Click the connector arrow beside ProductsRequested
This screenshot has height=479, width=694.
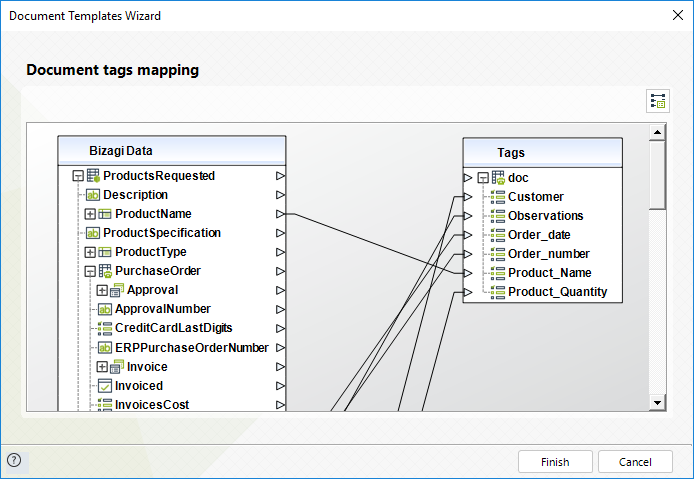point(280,176)
